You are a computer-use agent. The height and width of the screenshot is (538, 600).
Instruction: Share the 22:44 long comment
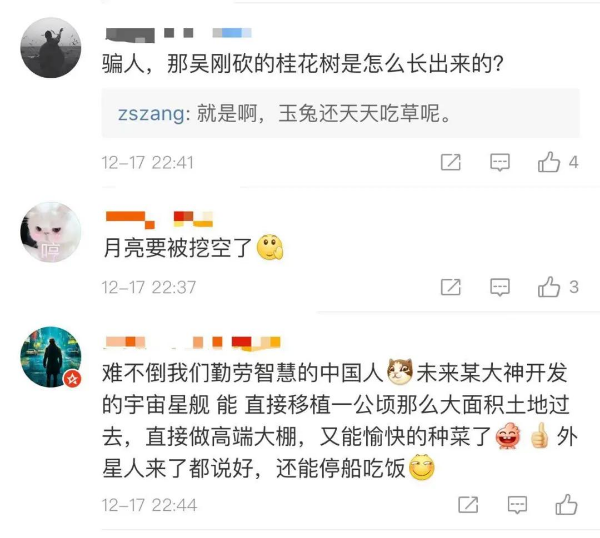coord(468,505)
